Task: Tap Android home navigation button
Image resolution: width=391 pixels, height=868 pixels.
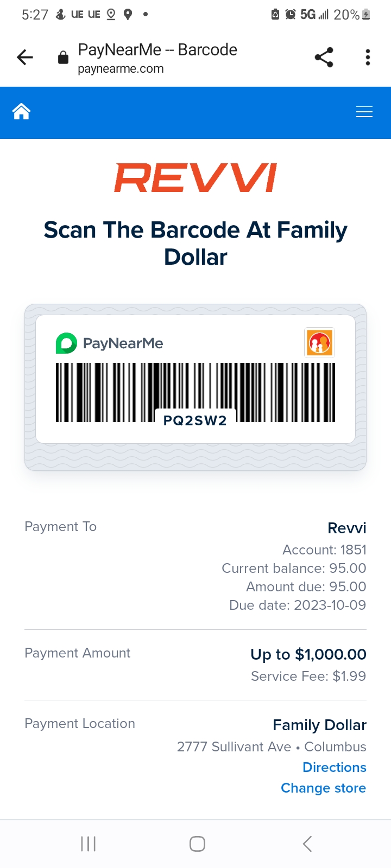Action: click(x=197, y=844)
